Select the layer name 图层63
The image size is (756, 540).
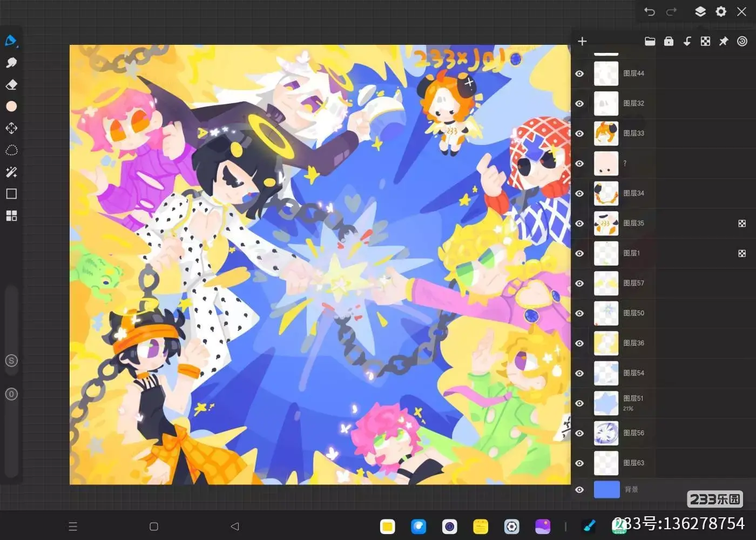click(x=633, y=463)
